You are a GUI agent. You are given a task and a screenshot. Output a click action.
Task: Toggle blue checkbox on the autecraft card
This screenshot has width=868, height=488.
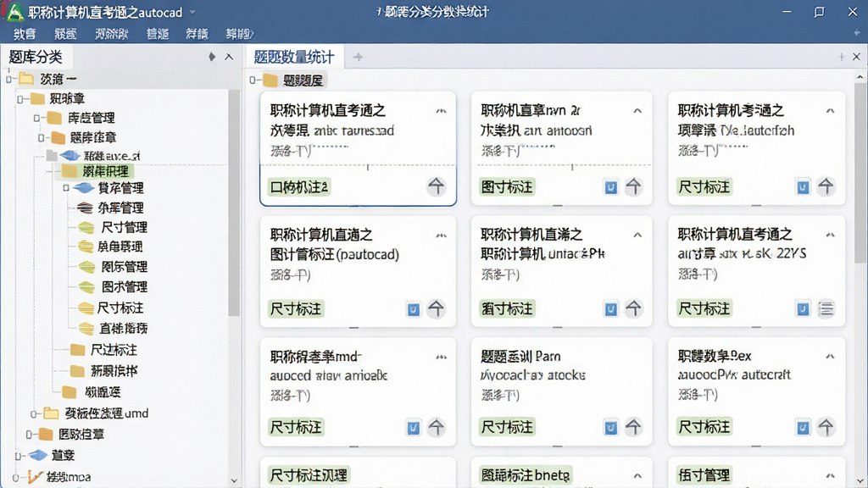[803, 428]
